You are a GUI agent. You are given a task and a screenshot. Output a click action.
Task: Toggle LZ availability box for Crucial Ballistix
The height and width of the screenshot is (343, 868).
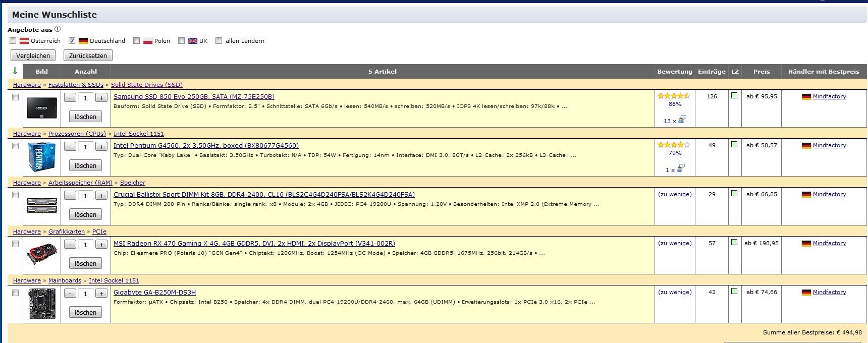pyautogui.click(x=734, y=193)
